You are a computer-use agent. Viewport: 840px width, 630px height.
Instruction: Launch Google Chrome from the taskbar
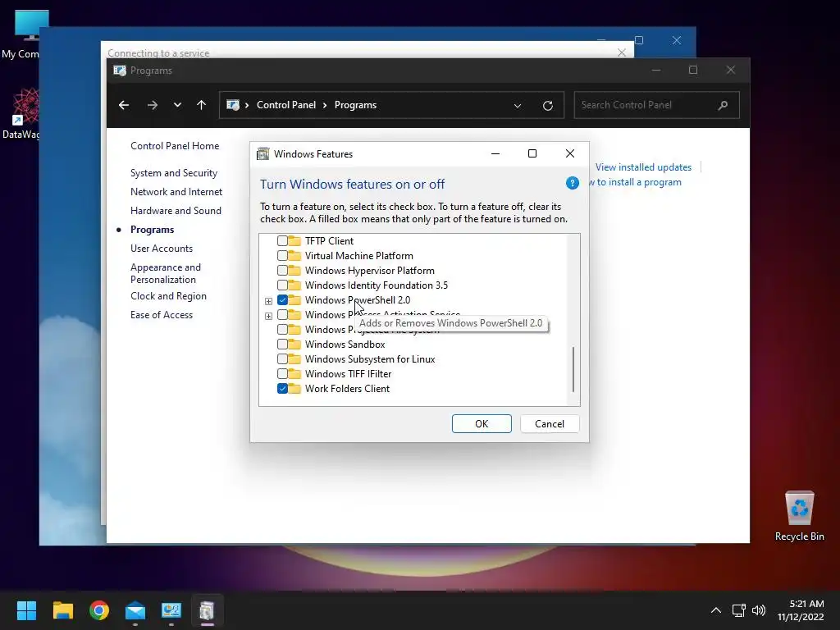tap(99, 610)
